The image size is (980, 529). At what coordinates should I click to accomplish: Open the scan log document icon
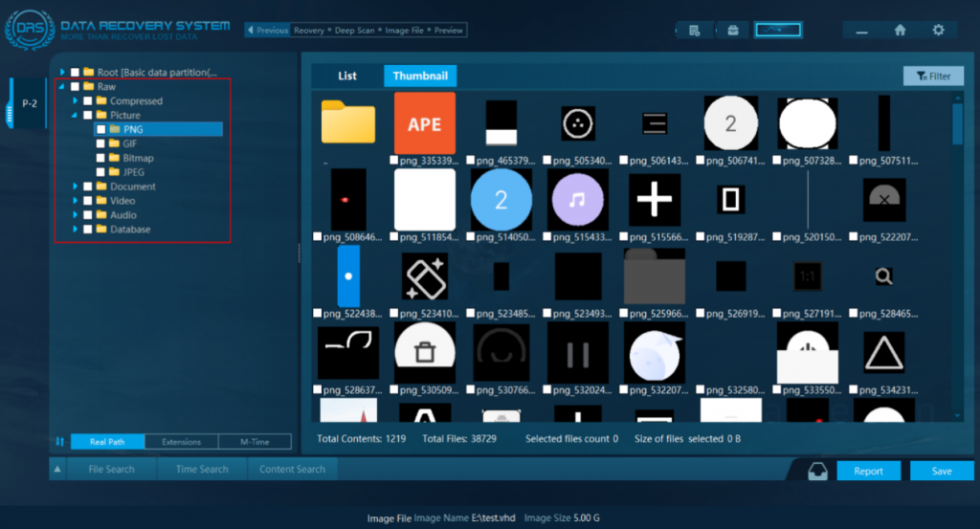pos(695,31)
